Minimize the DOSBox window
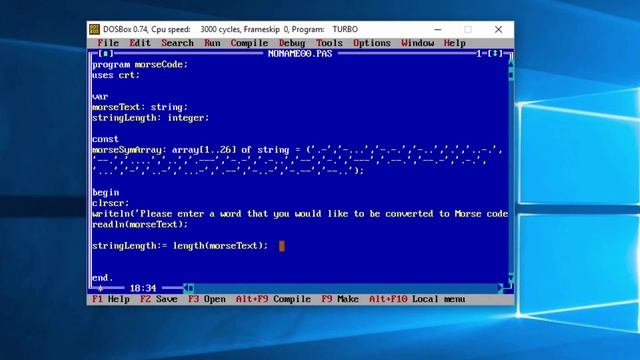This screenshot has height=360, width=640. 438,29
